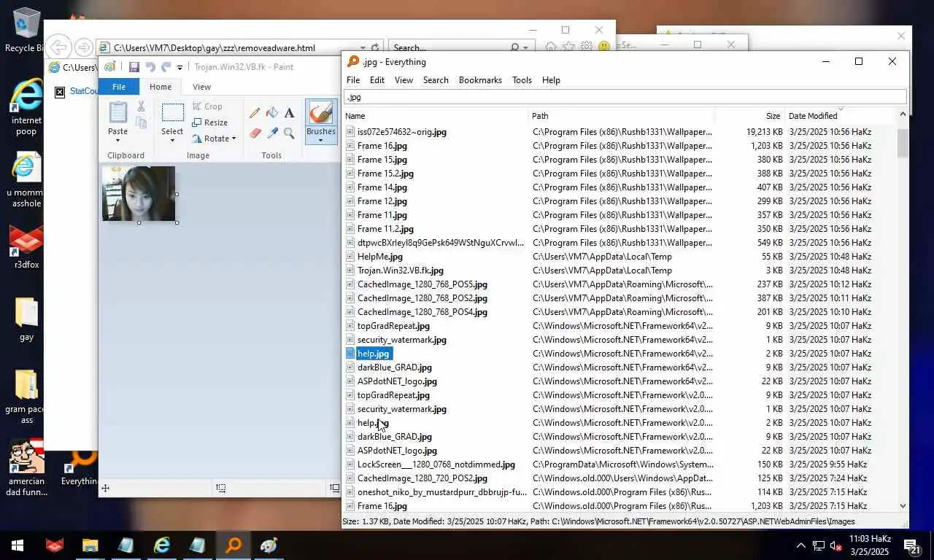Select the Color picker eyedropper tool
The height and width of the screenshot is (560, 934).
pyautogui.click(x=272, y=133)
